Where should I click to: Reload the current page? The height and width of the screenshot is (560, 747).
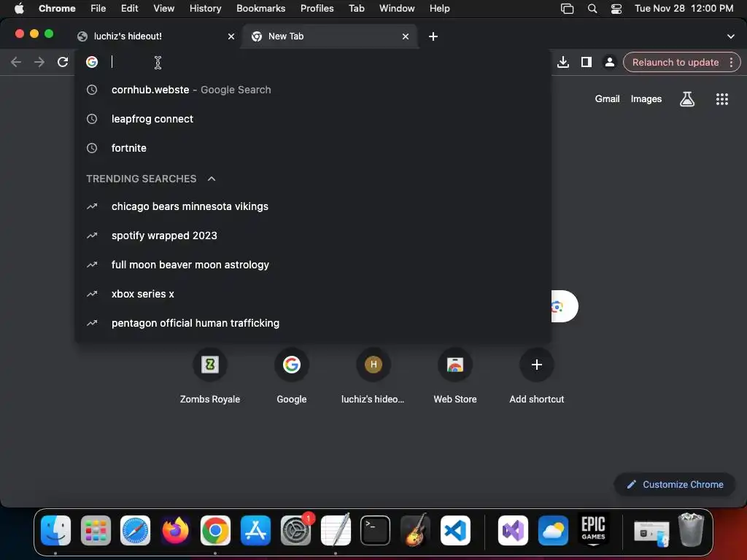click(63, 62)
